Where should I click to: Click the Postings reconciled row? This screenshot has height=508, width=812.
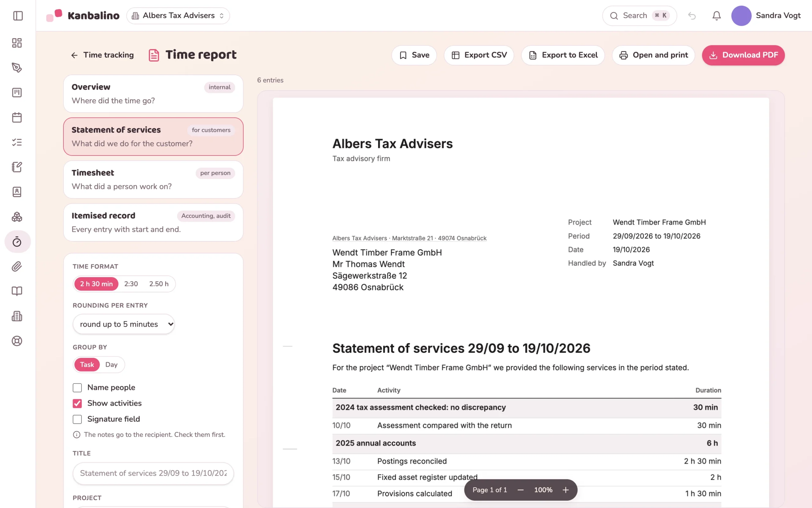click(x=527, y=461)
